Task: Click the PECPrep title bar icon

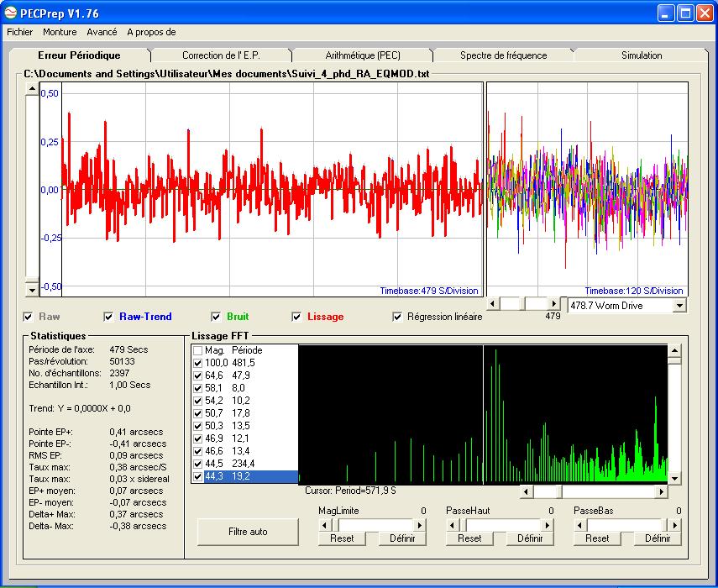Action: 10,13
